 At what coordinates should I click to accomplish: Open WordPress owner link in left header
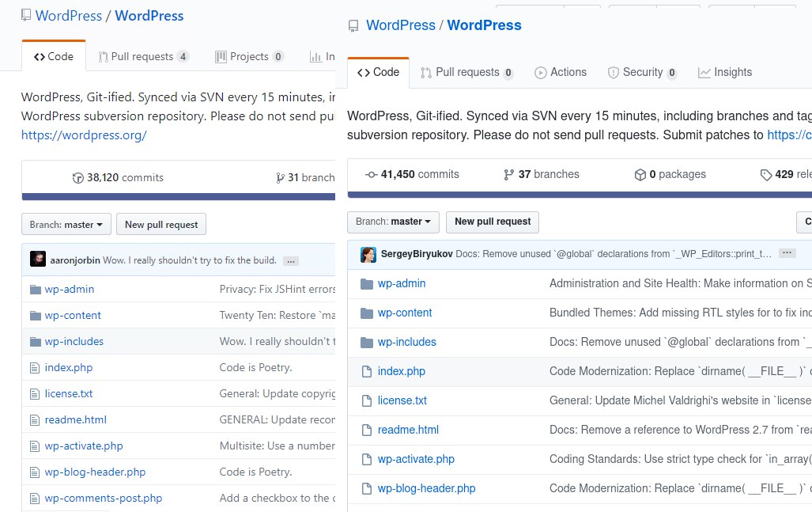pos(69,16)
